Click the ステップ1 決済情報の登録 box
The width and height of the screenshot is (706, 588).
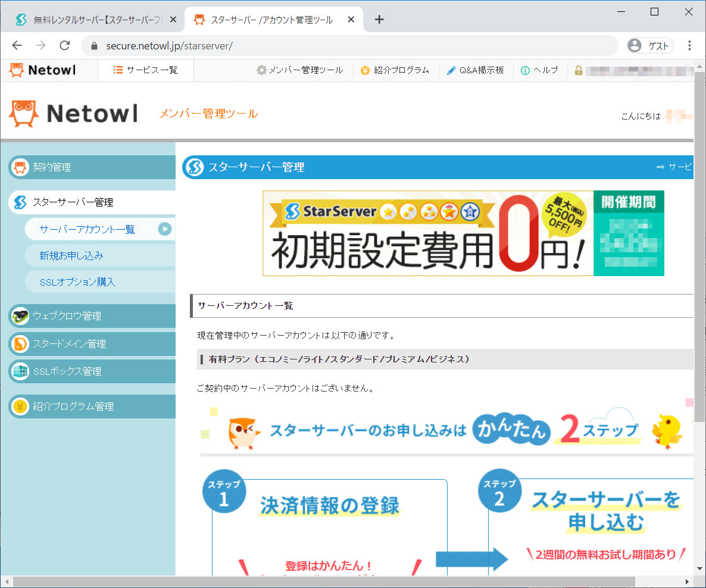(325, 523)
